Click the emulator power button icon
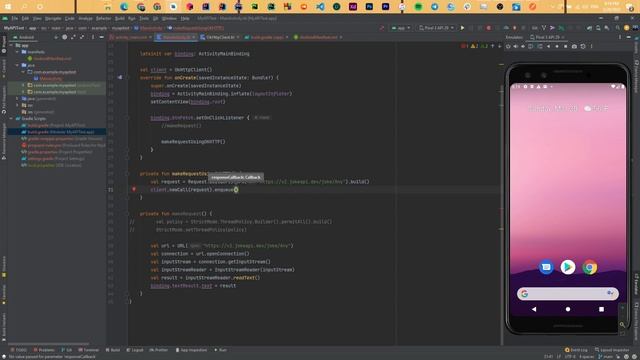640x360 pixels. point(508,47)
